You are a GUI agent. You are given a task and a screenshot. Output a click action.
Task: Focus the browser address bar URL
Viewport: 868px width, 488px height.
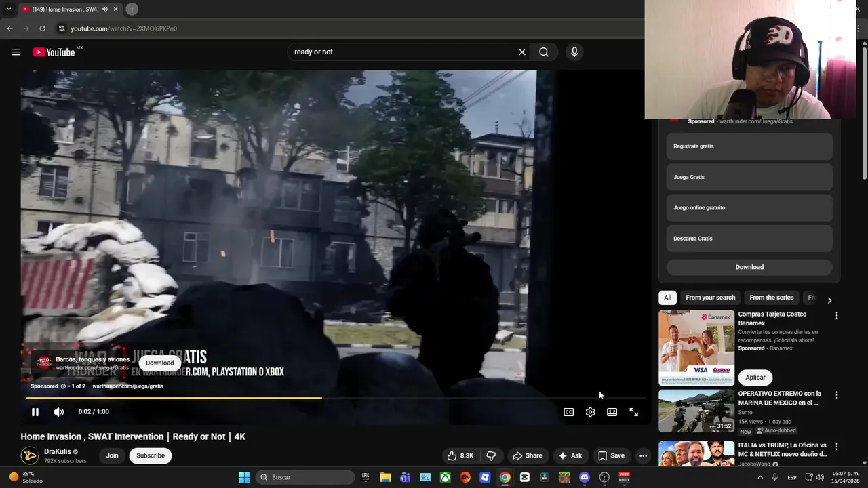[124, 28]
